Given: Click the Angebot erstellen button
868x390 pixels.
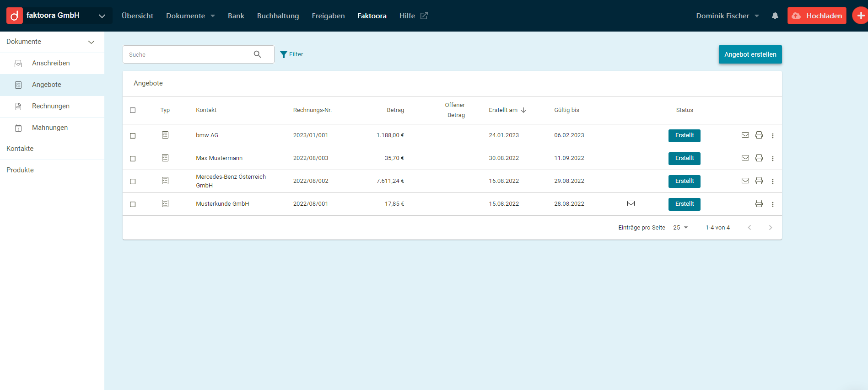Looking at the screenshot, I should [x=750, y=54].
